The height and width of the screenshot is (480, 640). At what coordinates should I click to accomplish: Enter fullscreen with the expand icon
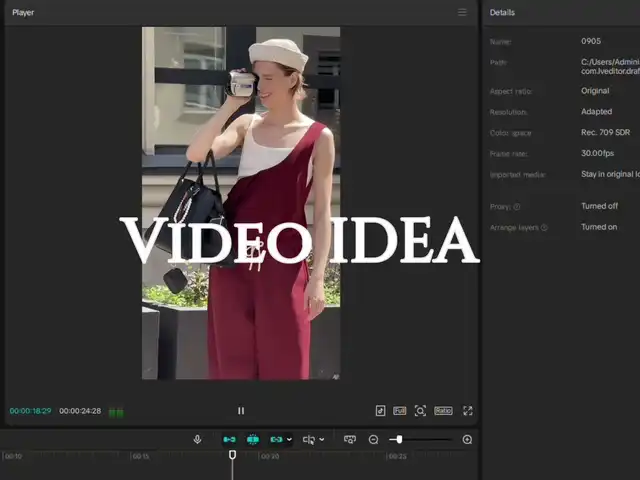467,411
